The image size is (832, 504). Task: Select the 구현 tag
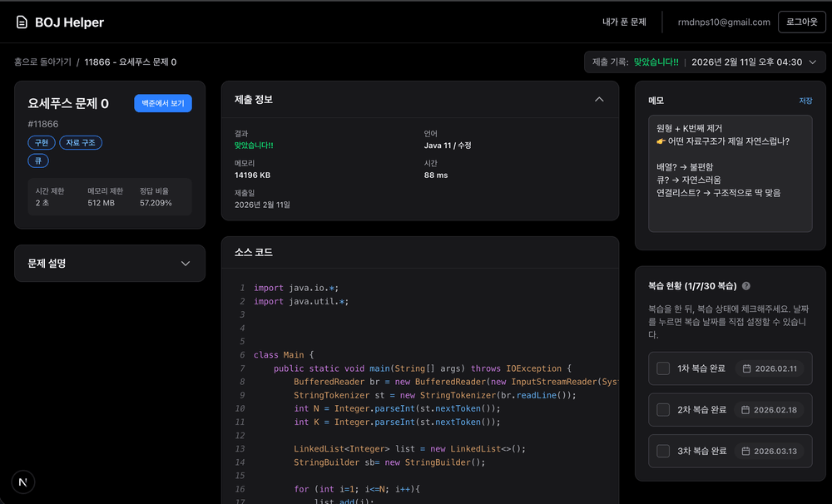tap(40, 143)
